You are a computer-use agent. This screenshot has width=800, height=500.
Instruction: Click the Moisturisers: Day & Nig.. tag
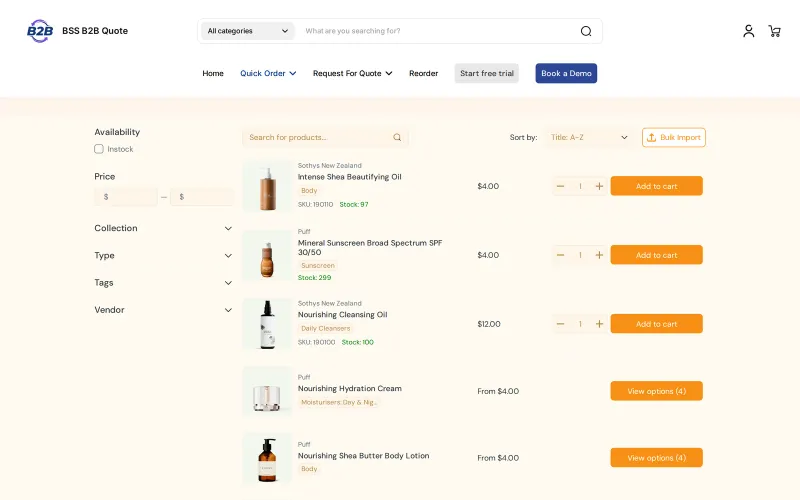[x=339, y=403]
